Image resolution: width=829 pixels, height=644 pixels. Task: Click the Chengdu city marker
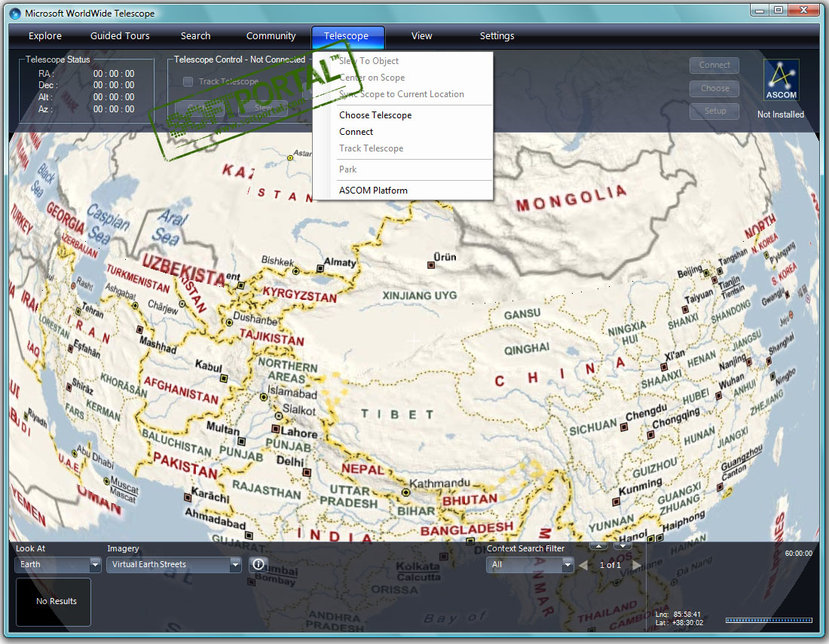point(624,427)
